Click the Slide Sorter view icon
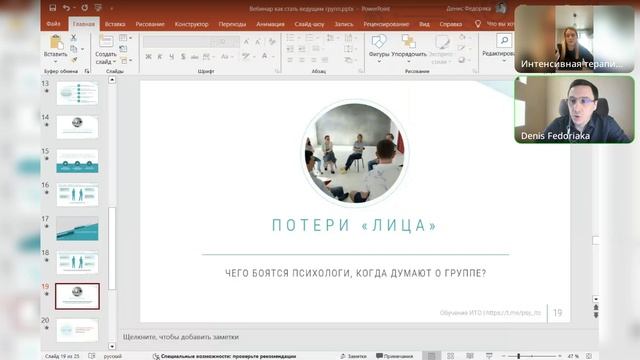Viewport: 640px width, 360px height. tap(451, 356)
